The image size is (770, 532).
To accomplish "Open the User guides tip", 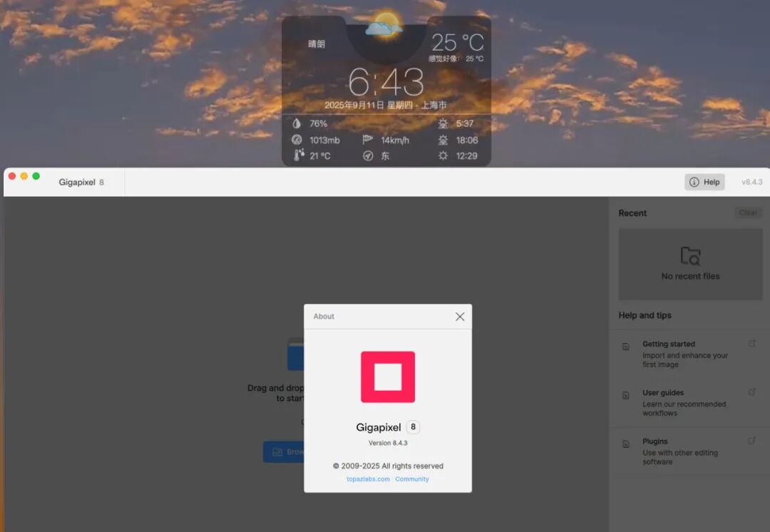I will point(689,402).
